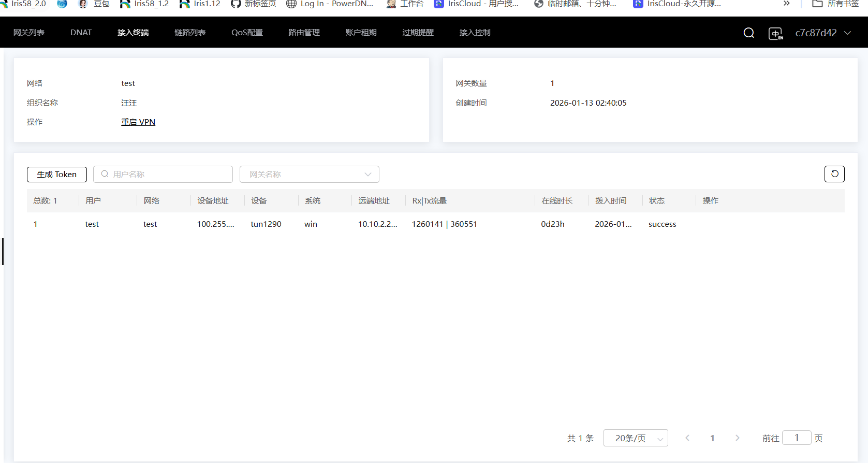Go to the 链路列表 tab

[190, 32]
